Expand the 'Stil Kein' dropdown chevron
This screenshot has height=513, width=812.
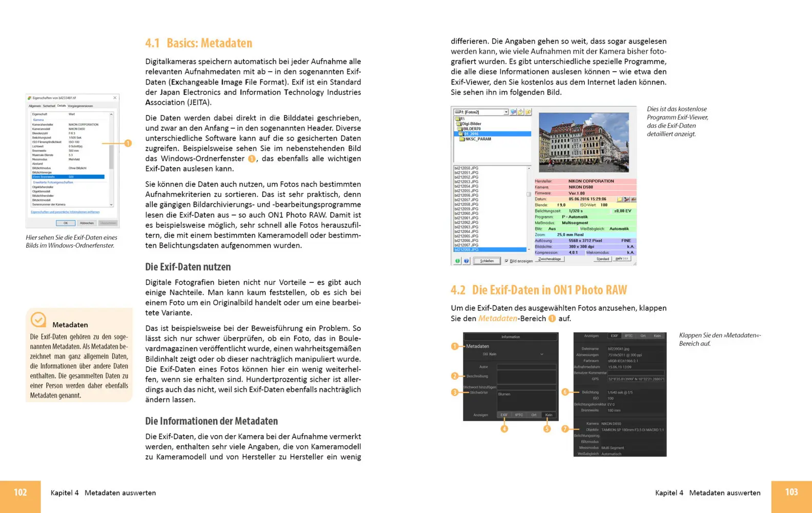542,354
